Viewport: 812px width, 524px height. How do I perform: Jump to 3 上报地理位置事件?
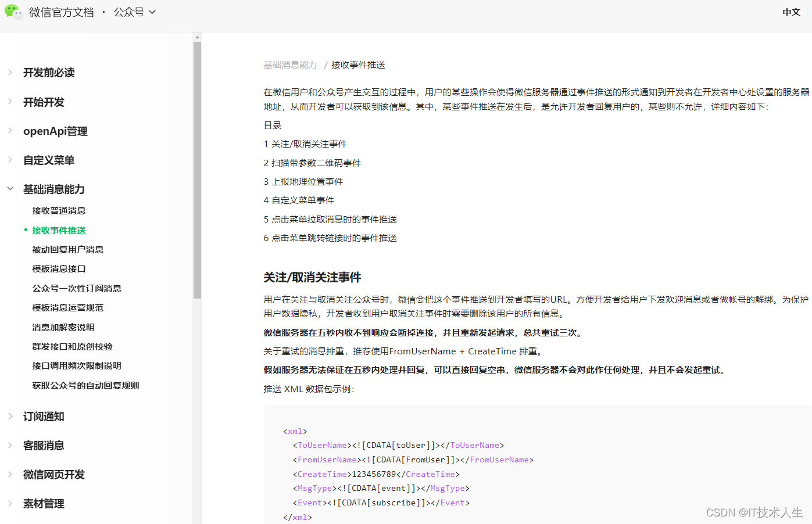pyautogui.click(x=303, y=182)
